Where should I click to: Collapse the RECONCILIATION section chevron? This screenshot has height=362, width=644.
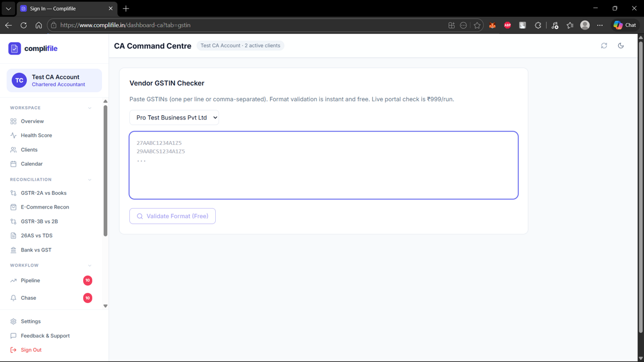pos(90,180)
